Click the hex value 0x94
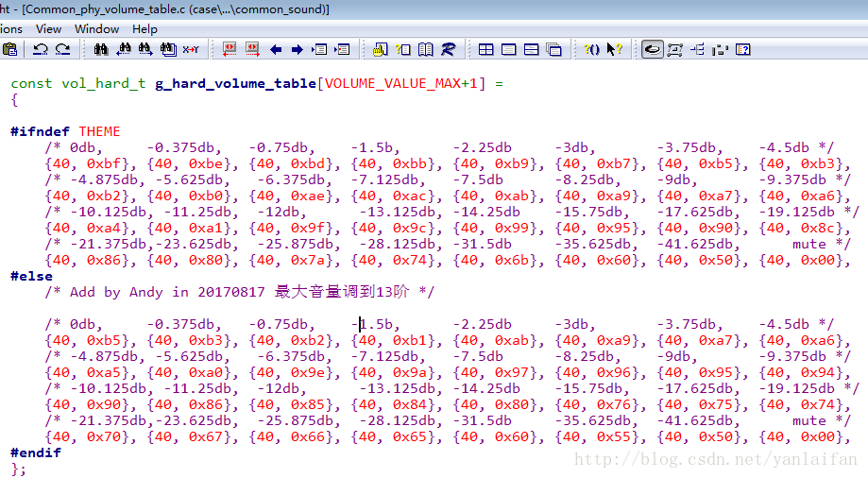The height and width of the screenshot is (478, 868). pyautogui.click(x=818, y=373)
